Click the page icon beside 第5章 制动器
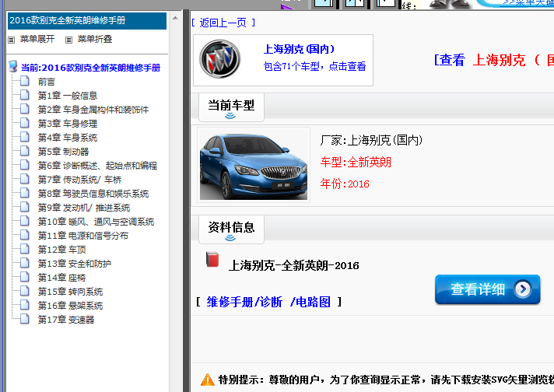Screen dimensions: 554x392 point(25,152)
